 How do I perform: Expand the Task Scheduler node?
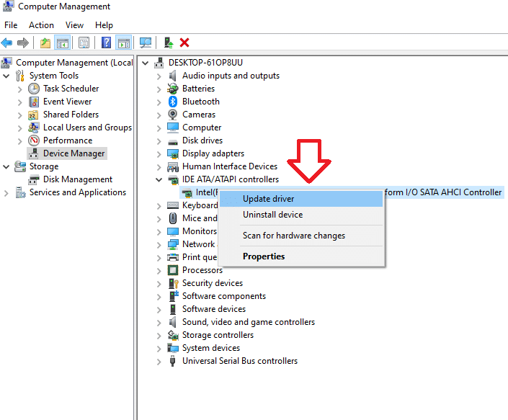(20, 89)
